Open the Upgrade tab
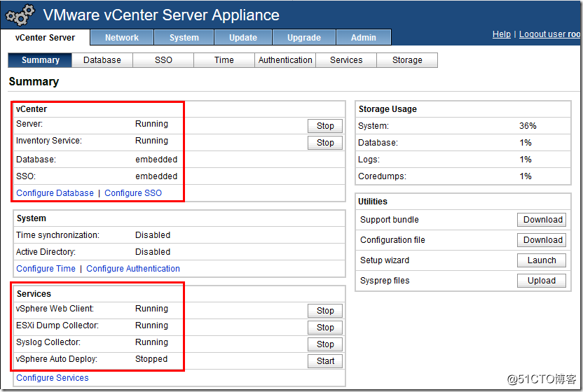 click(x=304, y=38)
